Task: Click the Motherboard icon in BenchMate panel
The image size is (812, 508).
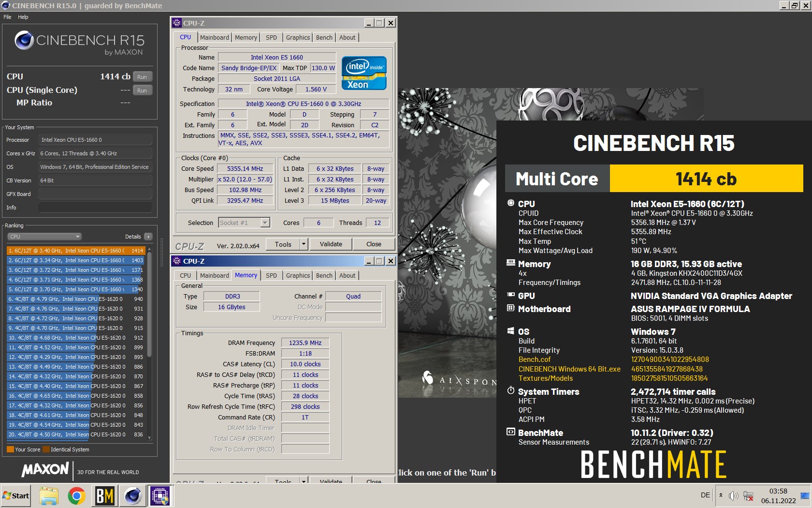Action: click(510, 308)
